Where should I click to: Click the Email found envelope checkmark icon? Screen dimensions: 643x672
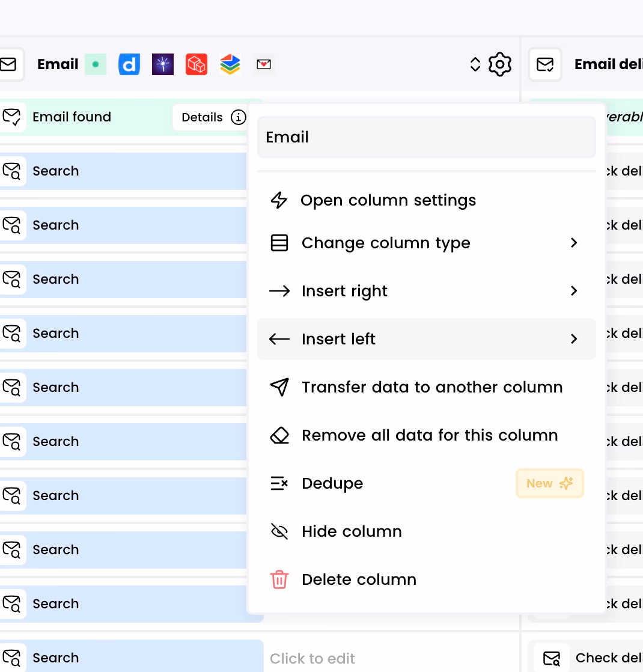11,117
